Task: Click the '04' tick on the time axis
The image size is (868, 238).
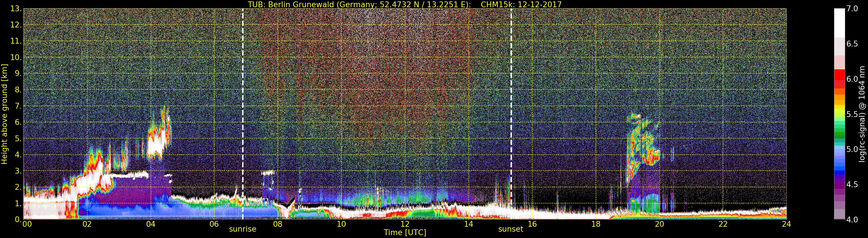Action: [151, 224]
